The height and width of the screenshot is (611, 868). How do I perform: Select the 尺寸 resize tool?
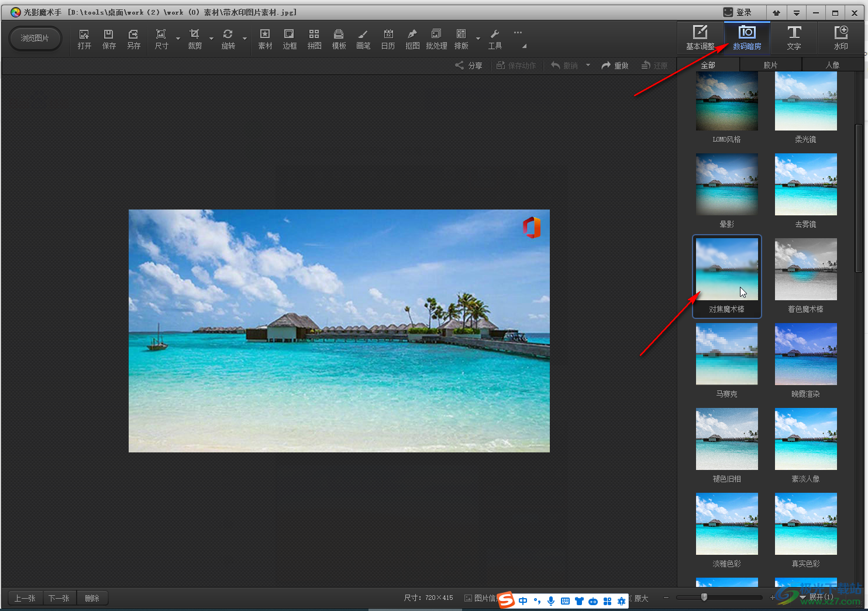click(161, 39)
